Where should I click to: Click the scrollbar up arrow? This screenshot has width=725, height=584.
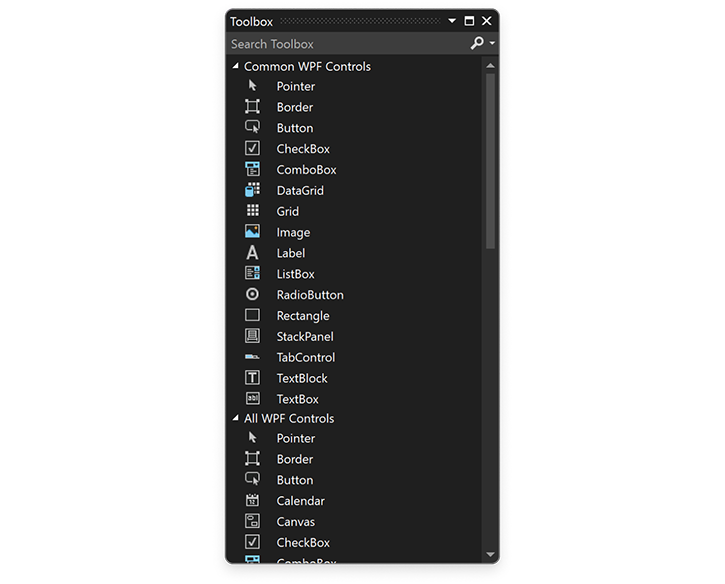[x=491, y=66]
